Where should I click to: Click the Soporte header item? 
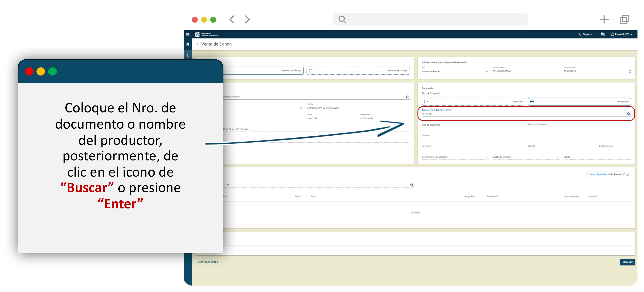coord(585,34)
